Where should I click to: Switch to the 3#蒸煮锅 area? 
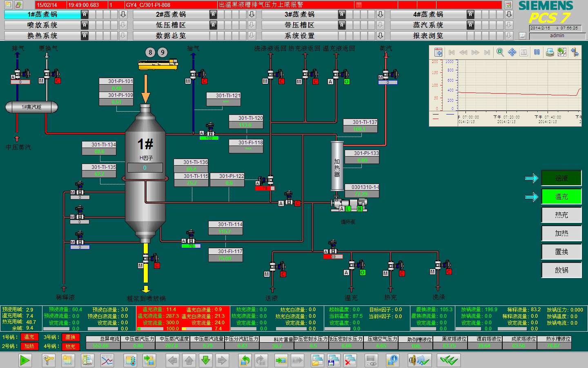299,14
